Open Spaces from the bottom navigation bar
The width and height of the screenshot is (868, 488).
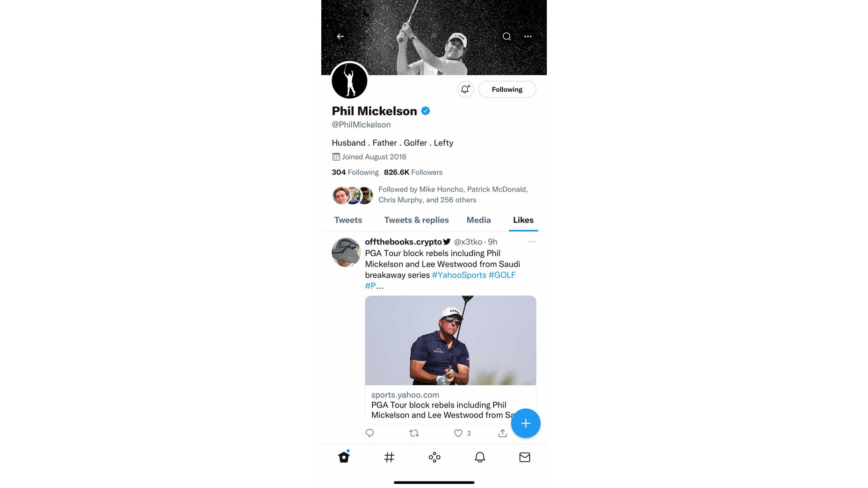coord(434,458)
